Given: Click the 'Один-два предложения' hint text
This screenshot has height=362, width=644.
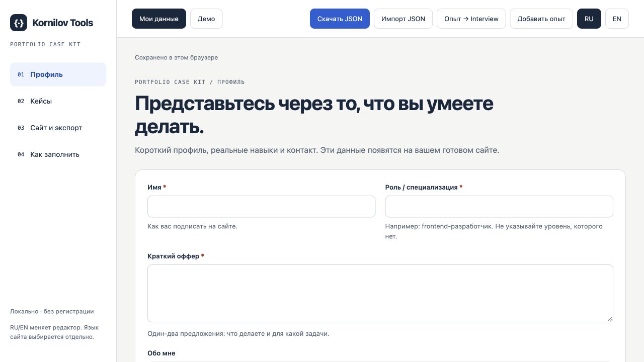Looking at the screenshot, I should 238,334.
